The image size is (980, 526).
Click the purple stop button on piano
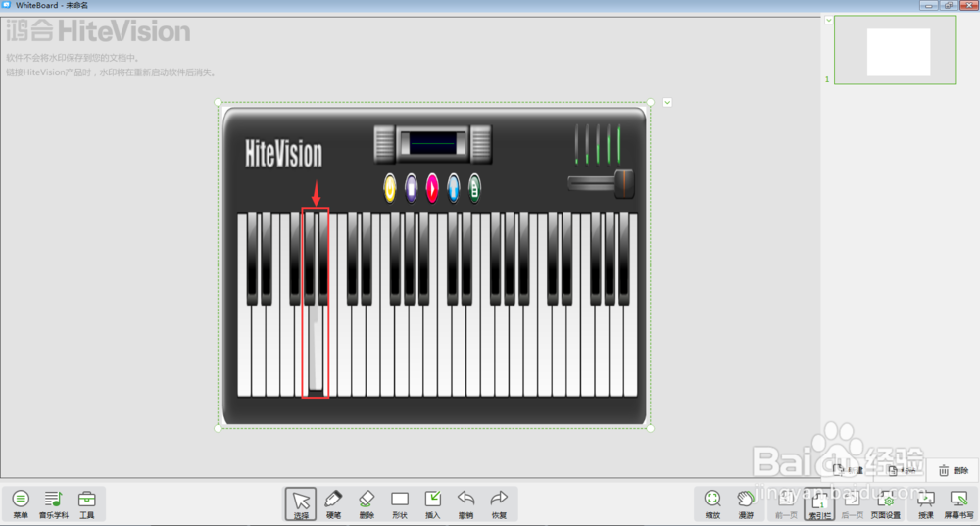[411, 187]
